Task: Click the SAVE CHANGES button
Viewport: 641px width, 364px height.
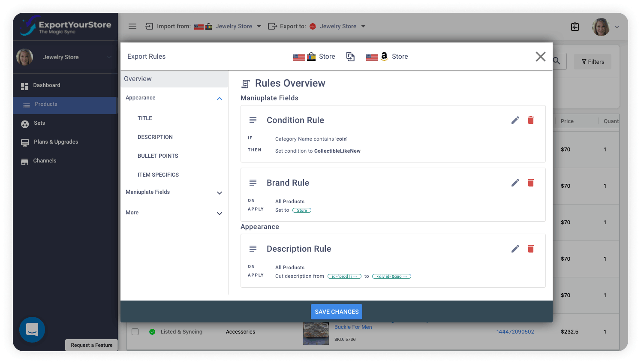Action: 337,312
